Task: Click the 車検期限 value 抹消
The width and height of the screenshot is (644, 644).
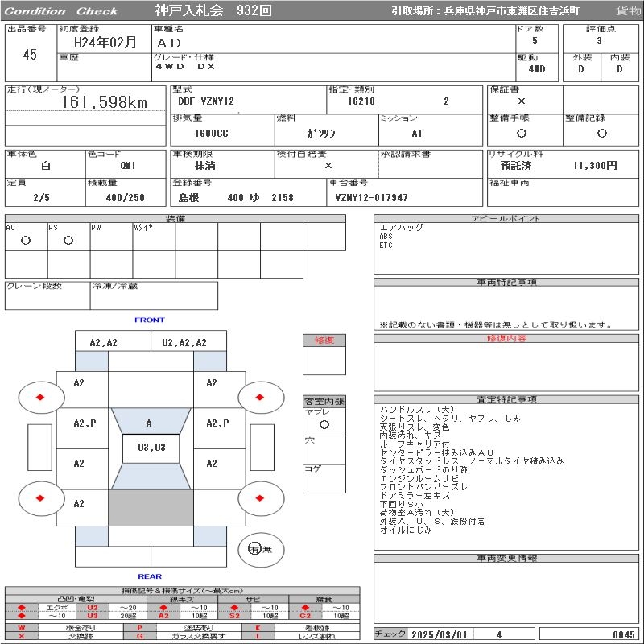Action: (x=205, y=166)
